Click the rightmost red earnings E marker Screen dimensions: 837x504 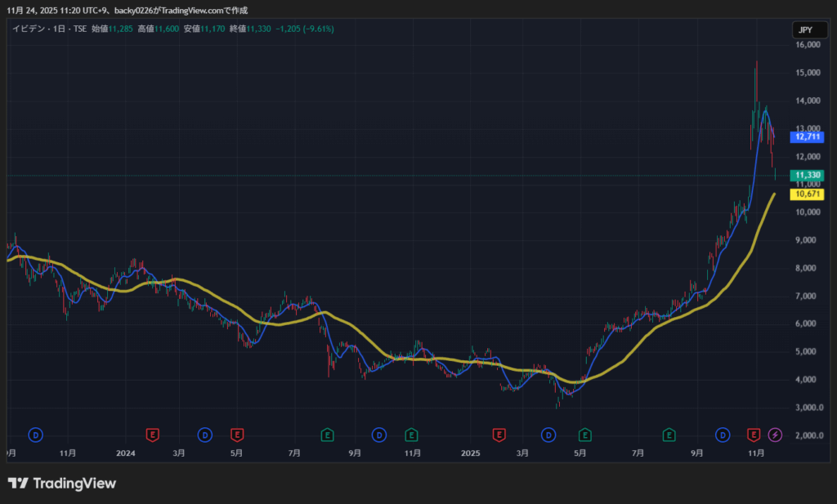(x=754, y=434)
